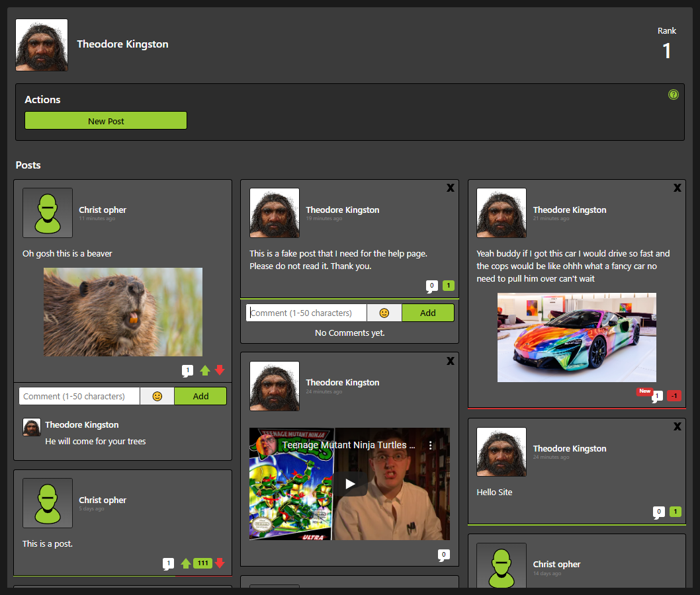Open emoji picker on beaver post comment
The height and width of the screenshot is (595, 700).
157,397
